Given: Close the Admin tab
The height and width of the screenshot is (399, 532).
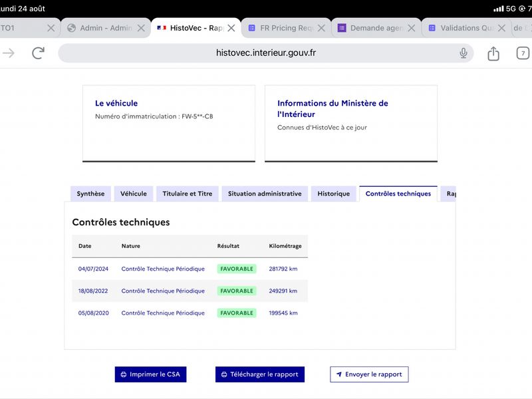Looking at the screenshot, I should coord(141,28).
